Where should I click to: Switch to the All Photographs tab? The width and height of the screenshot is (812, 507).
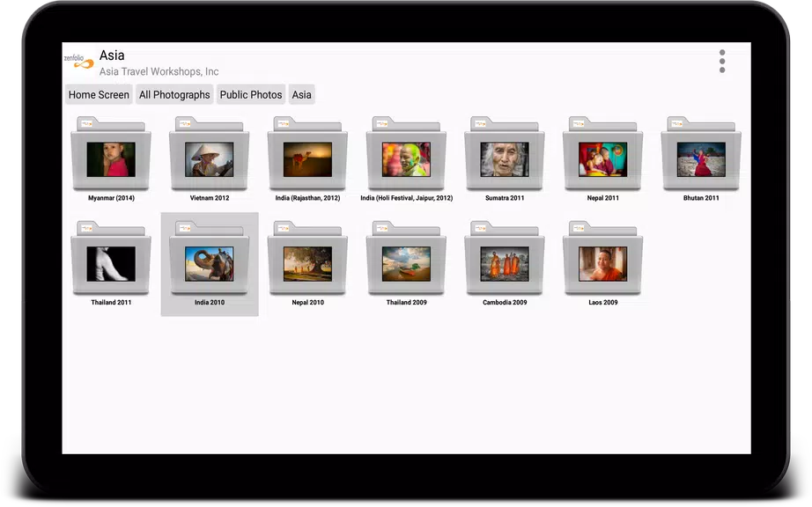173,94
